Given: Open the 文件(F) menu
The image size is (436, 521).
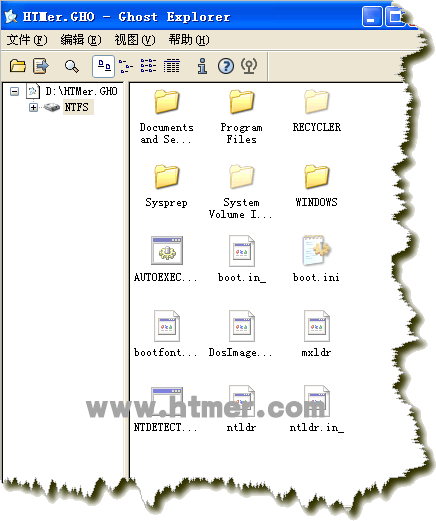Looking at the screenshot, I should (27, 40).
